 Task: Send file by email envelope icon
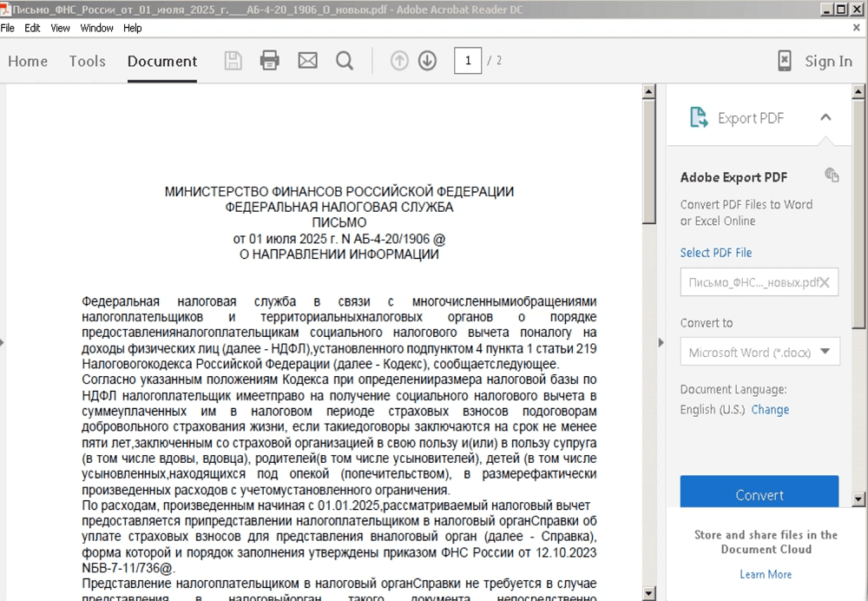tap(307, 61)
